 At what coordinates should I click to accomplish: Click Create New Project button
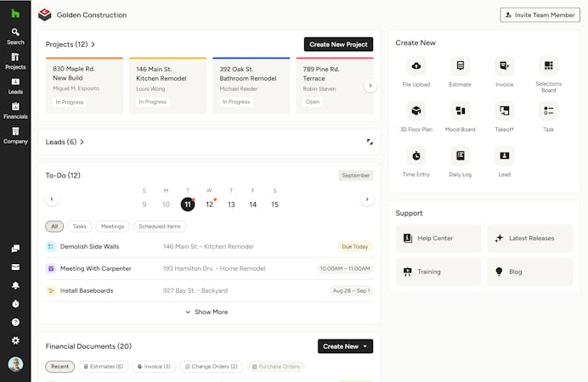coord(338,44)
